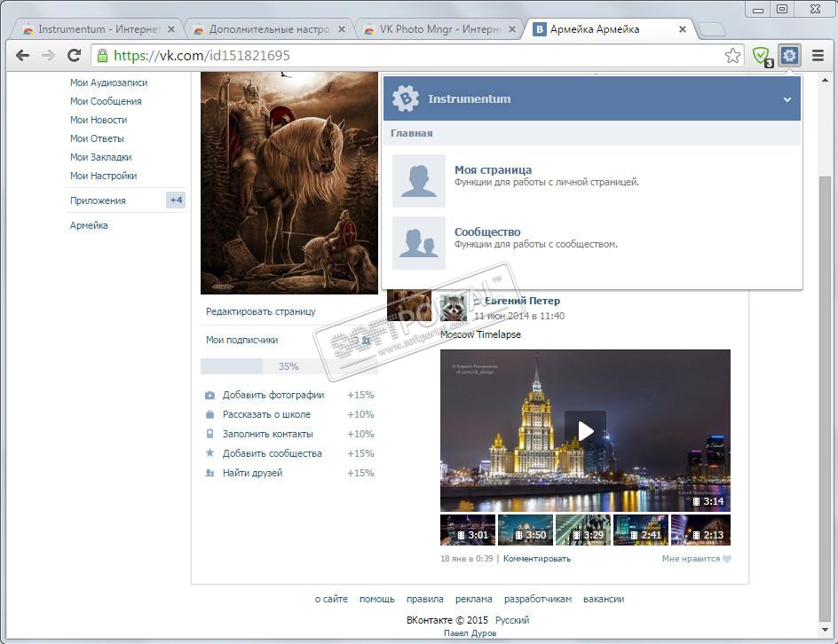Viewport: 838px width, 644px height.
Task: Open the Chrome hamburger menu
Action: point(818,56)
